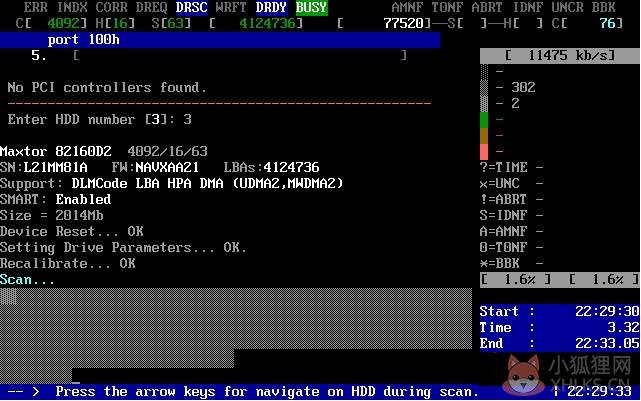Click the current cylinder value 76
Viewport: 641px width, 401px height.
(607, 23)
